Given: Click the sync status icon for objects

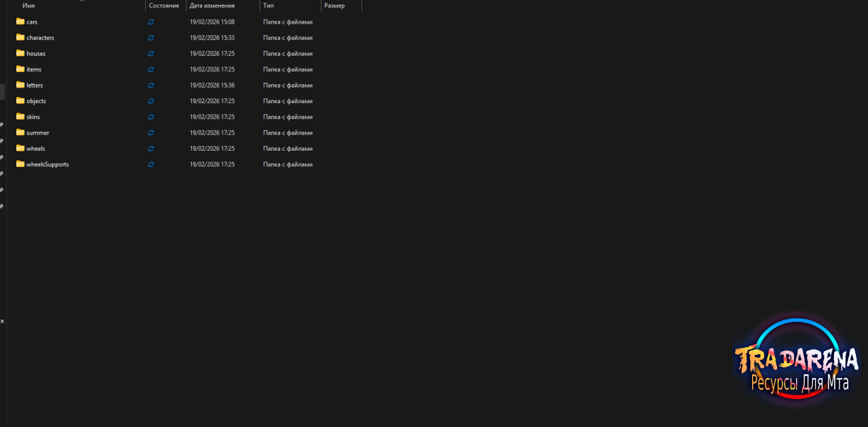Looking at the screenshot, I should pos(151,101).
